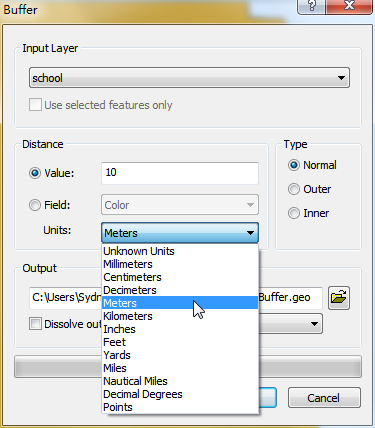Select Nautical Miles from the list
The height and width of the screenshot is (428, 375).
180,381
